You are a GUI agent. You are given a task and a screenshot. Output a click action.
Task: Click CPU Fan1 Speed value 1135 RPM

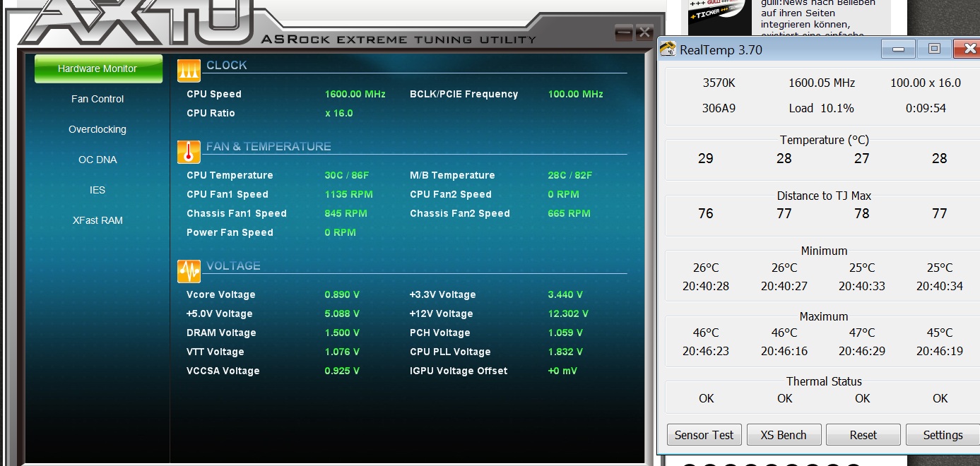point(348,194)
